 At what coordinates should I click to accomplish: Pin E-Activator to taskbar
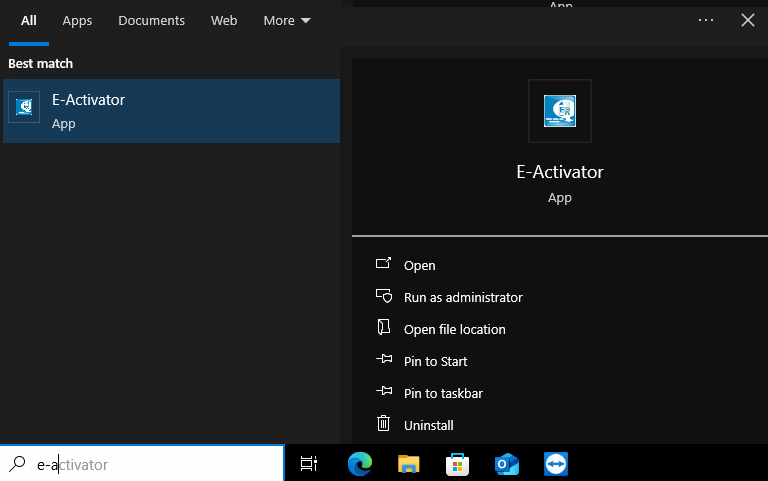(x=443, y=393)
